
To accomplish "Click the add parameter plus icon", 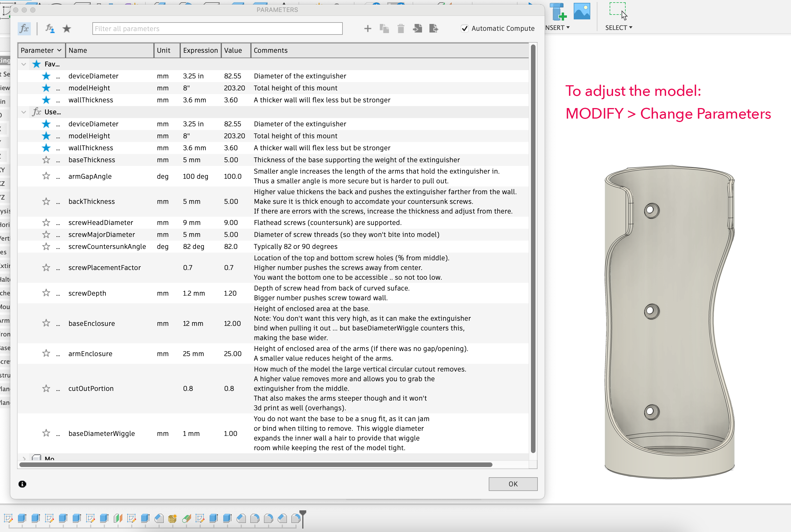I will pos(368,29).
